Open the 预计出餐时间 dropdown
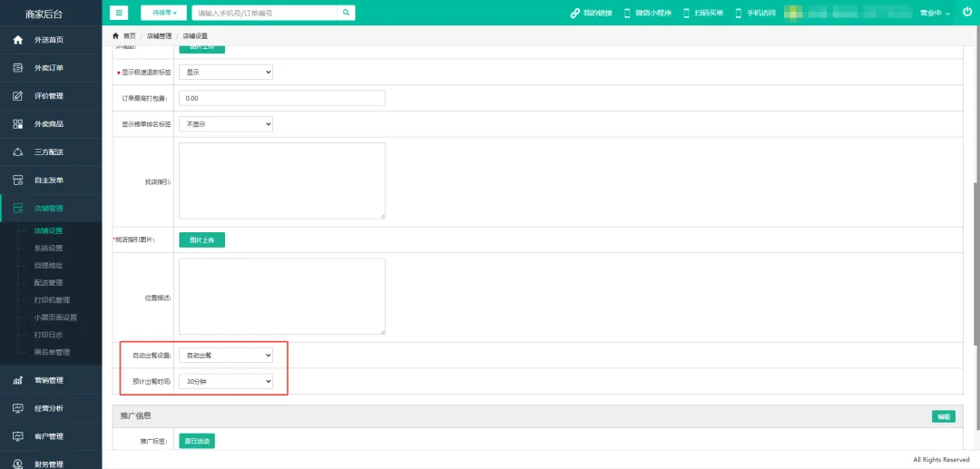Viewport: 980px width, 469px height. [226, 381]
